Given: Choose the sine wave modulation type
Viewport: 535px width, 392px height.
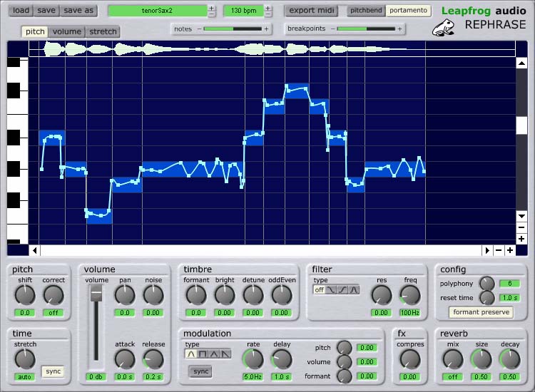Looking at the screenshot, I should click(x=190, y=354).
